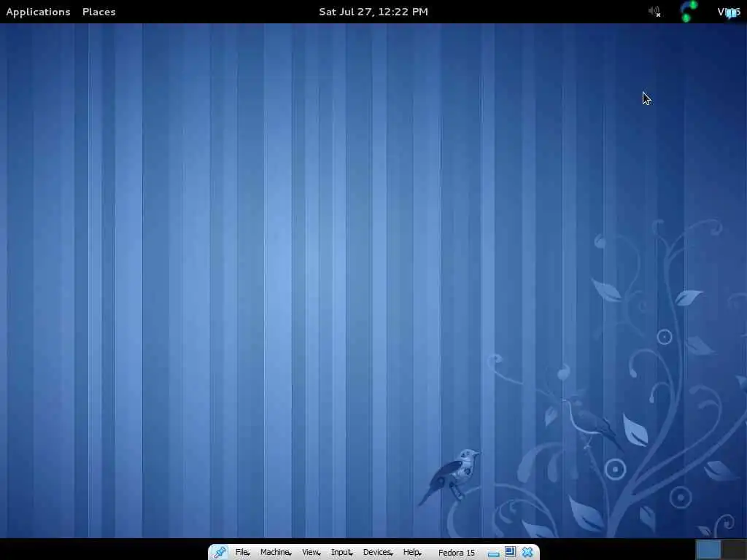This screenshot has height=560, width=747.
Task: Click the Fedora 15 VM name label
Action: pyautogui.click(x=457, y=553)
